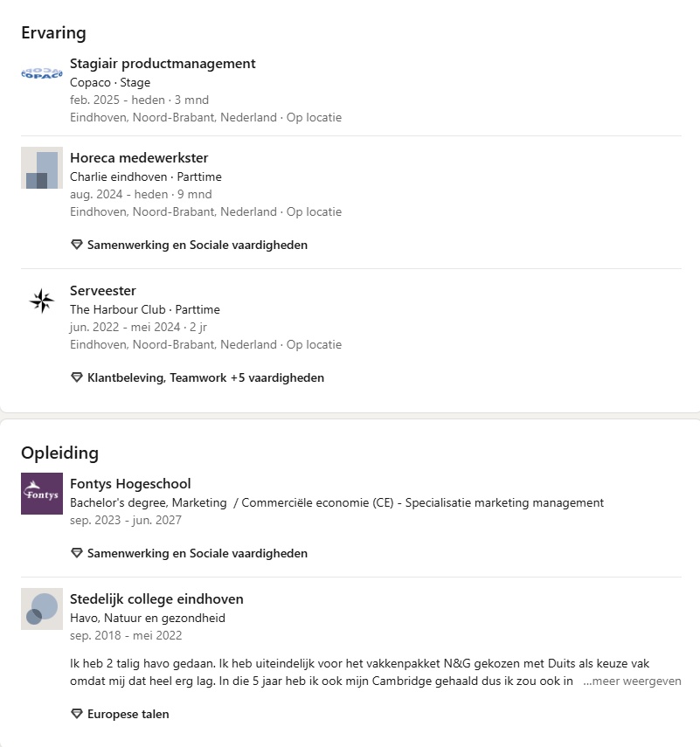Click diamond icon beside Klantbeleving, Teamwork skills
The height and width of the screenshot is (747, 700).
click(x=77, y=378)
